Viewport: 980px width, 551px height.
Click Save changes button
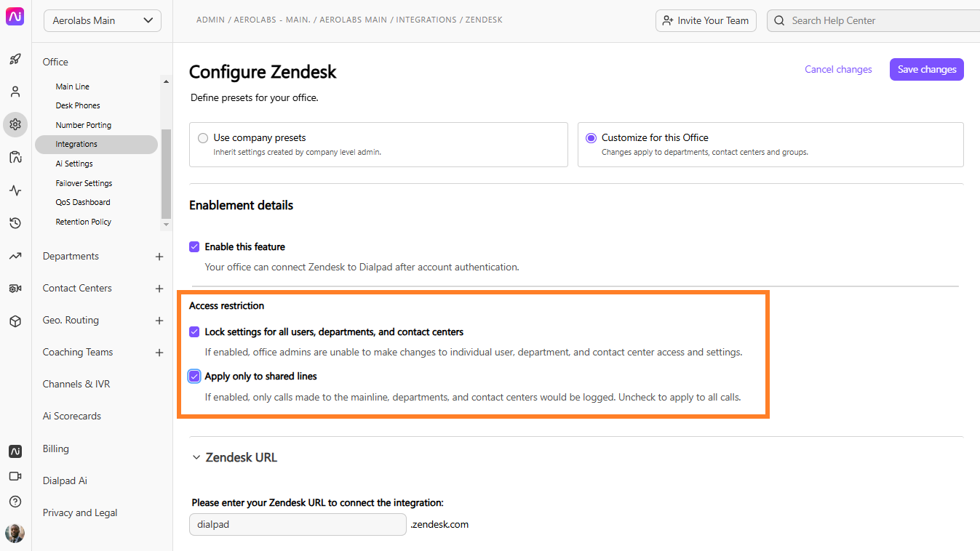[x=927, y=69]
